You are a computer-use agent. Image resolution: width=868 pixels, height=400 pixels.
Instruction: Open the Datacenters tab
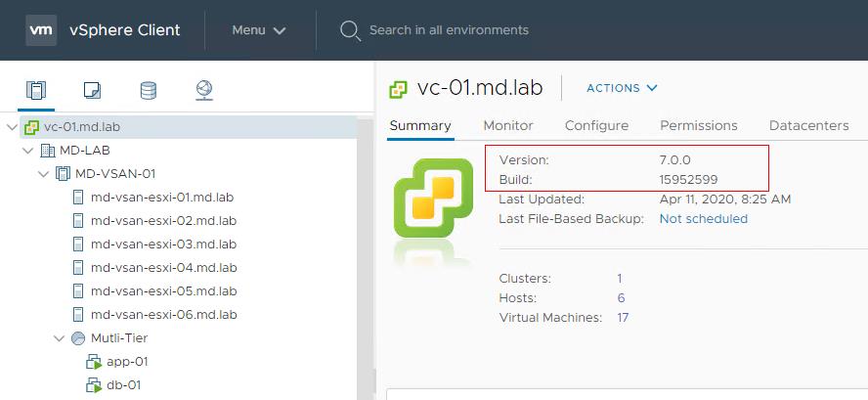pos(808,126)
